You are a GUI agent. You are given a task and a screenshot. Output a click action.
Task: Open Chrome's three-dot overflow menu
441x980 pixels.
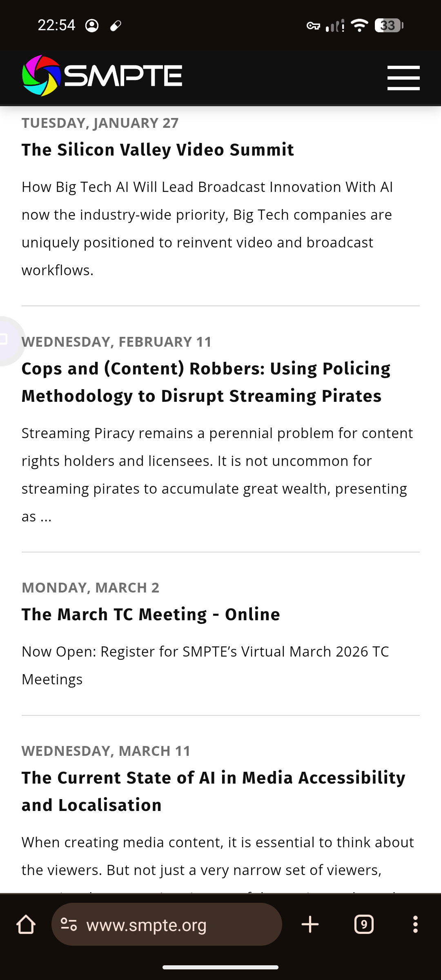(x=415, y=925)
